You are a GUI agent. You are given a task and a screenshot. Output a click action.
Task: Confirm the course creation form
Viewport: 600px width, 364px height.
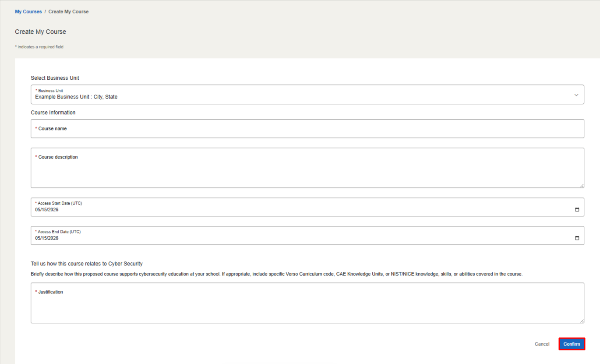tap(572, 344)
